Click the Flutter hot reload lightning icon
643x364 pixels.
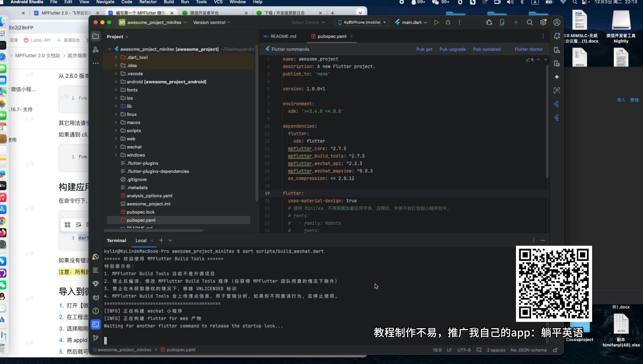click(x=516, y=22)
